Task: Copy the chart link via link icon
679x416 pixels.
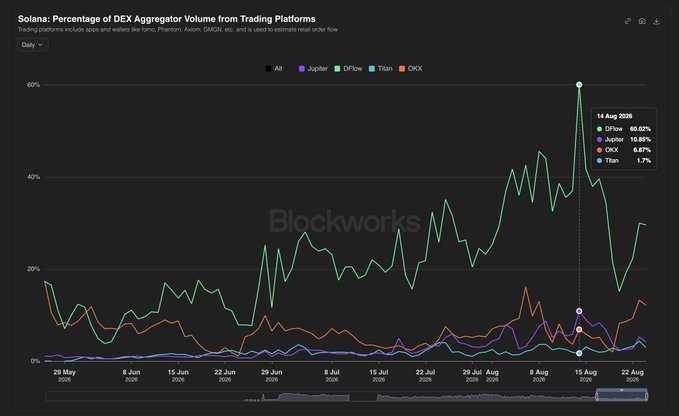Action: pos(627,21)
